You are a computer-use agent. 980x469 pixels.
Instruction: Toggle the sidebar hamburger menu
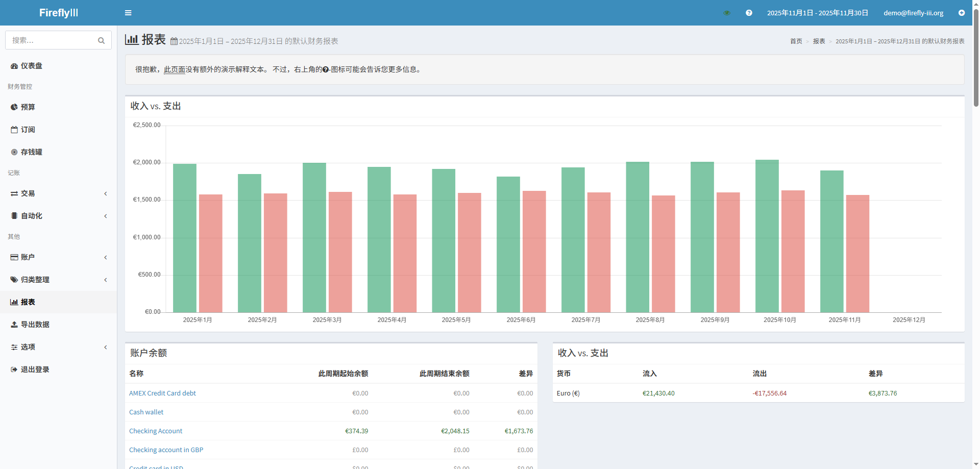[128, 13]
